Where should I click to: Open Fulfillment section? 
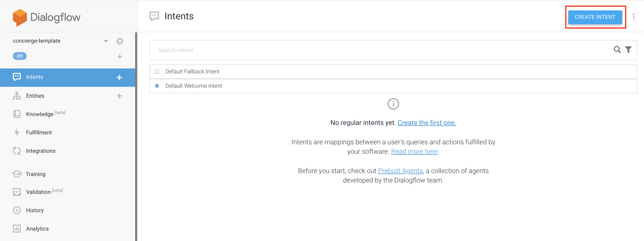point(39,132)
